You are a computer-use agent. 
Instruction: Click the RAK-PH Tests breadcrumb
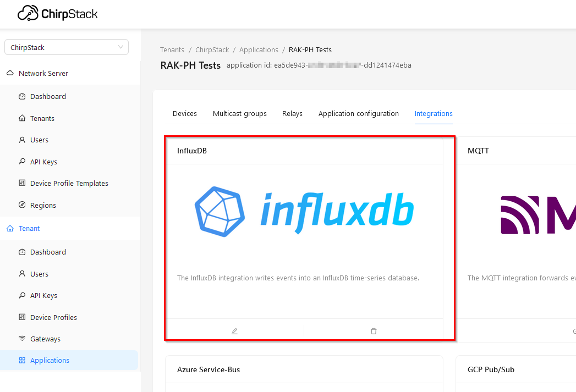(x=310, y=49)
